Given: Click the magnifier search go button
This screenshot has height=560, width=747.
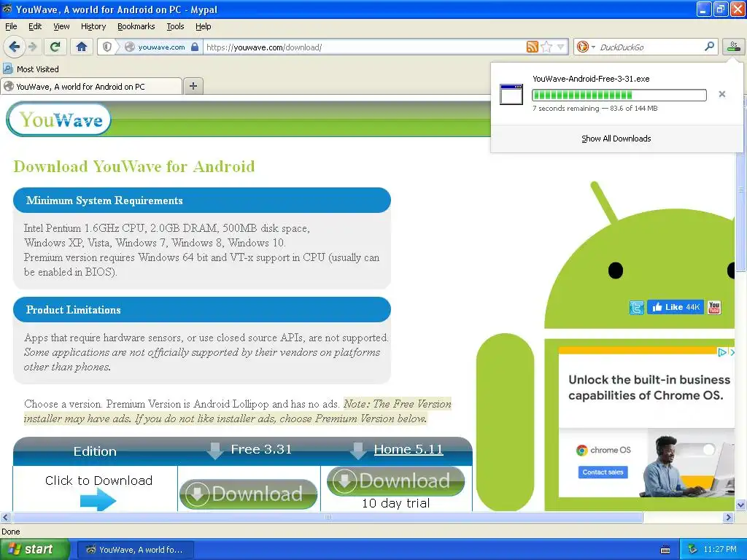Looking at the screenshot, I should coord(709,47).
